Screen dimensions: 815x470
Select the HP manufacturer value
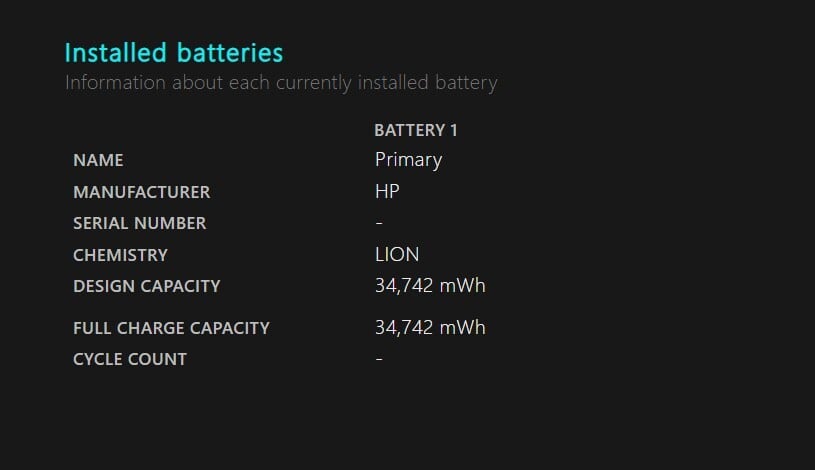[387, 191]
